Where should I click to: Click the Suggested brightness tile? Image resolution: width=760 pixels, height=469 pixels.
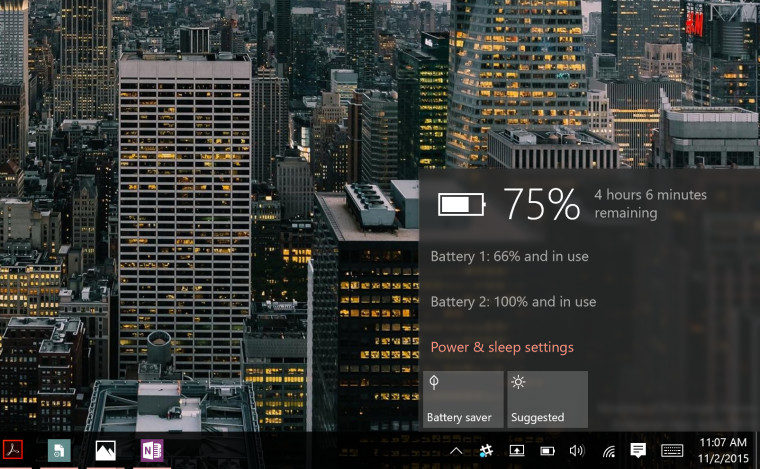coord(547,399)
